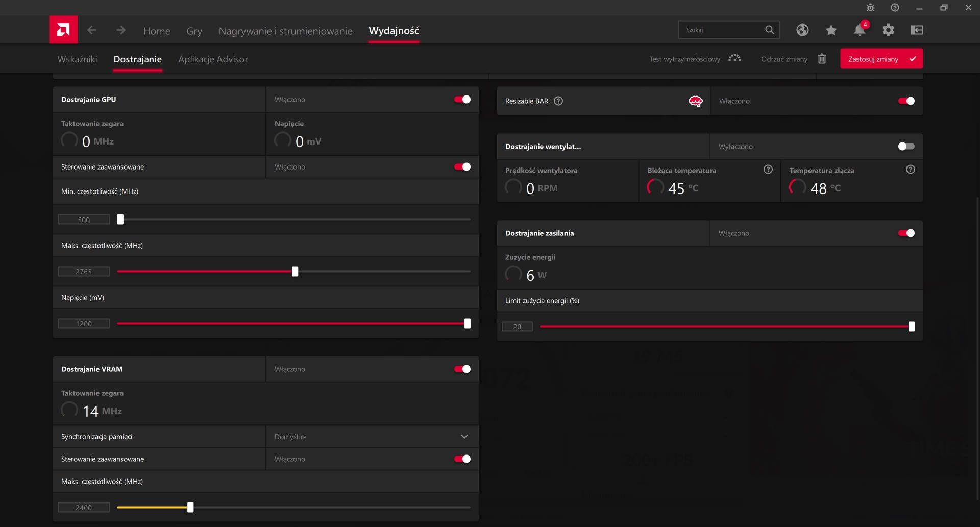Screen dimensions: 980x527
Task: Click VRAM max frequency field 2400
Action: point(84,508)
